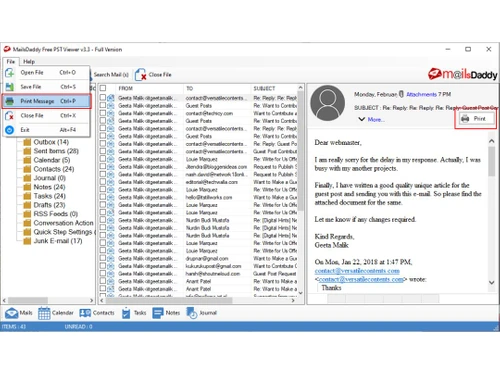Open the Tasks view icon
The height and width of the screenshot is (375, 500).
pos(126,313)
